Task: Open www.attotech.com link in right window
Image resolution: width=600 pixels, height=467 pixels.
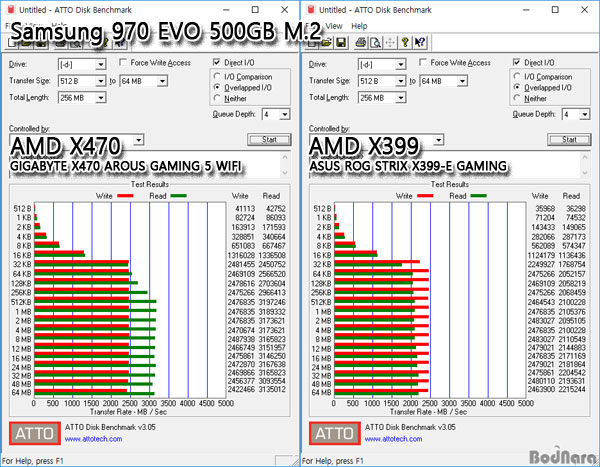Action: click(399, 439)
